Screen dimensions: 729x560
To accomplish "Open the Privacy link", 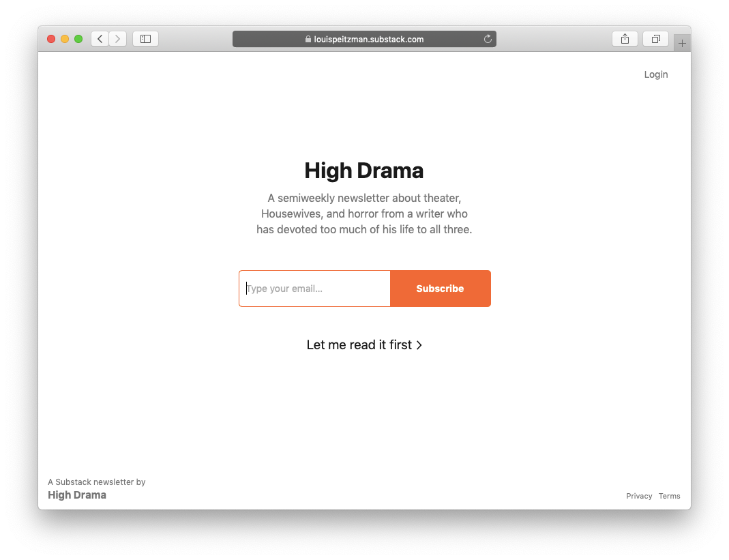I will click(x=639, y=496).
